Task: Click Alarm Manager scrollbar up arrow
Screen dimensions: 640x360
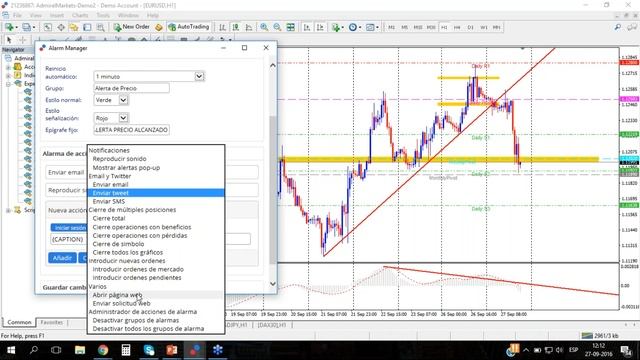Action: pyautogui.click(x=273, y=65)
